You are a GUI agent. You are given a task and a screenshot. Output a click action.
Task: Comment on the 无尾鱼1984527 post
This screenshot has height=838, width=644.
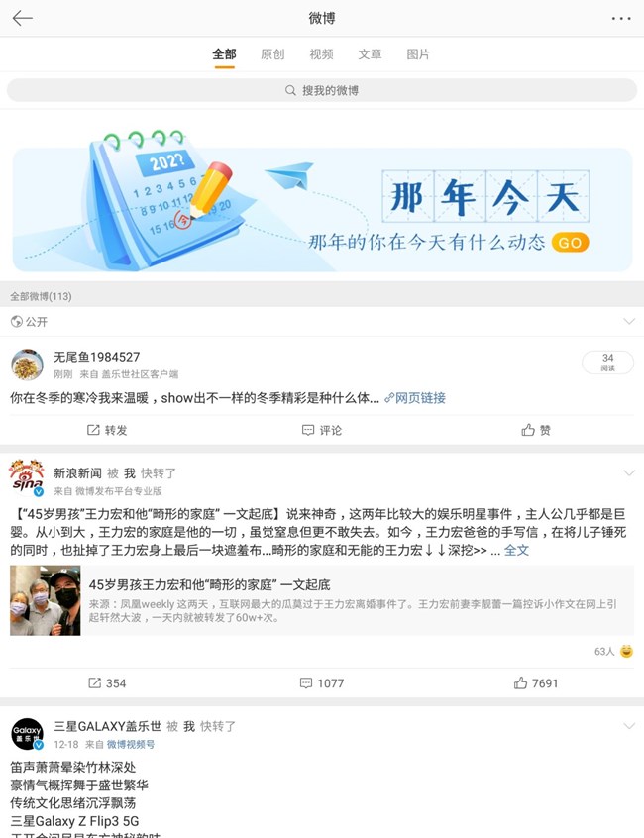tap(322, 430)
